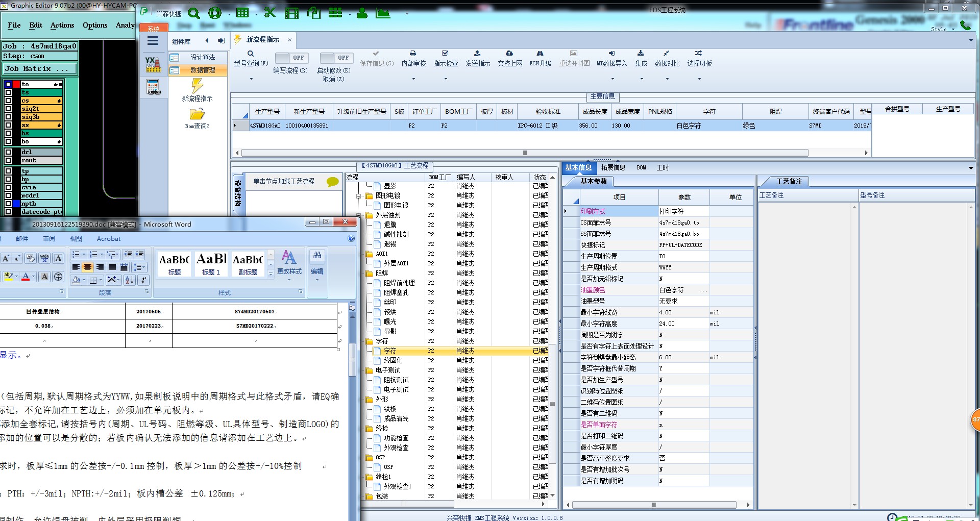Click the green film strip icon
Viewport: 980px width, 521px height.
(x=291, y=13)
